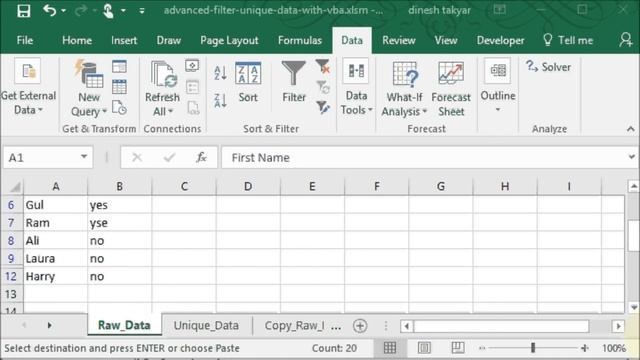Image resolution: width=640 pixels, height=360 pixels.
Task: Click the From Table icon
Action: click(x=119, y=87)
